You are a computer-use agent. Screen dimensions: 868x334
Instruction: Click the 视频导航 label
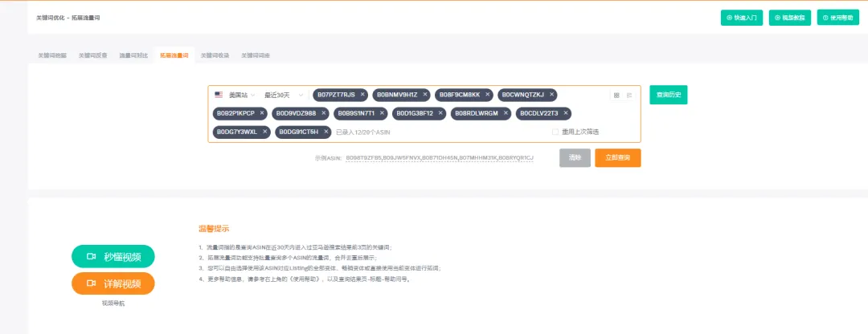point(113,303)
